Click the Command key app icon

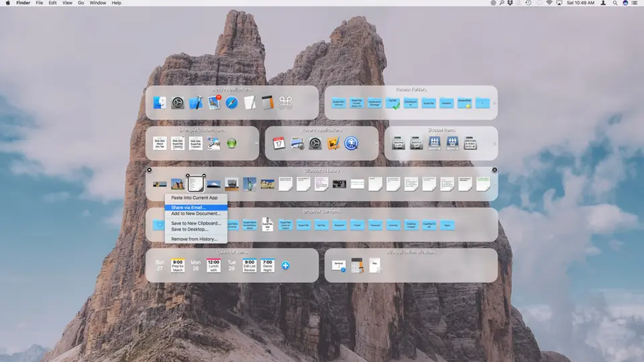coord(286,103)
